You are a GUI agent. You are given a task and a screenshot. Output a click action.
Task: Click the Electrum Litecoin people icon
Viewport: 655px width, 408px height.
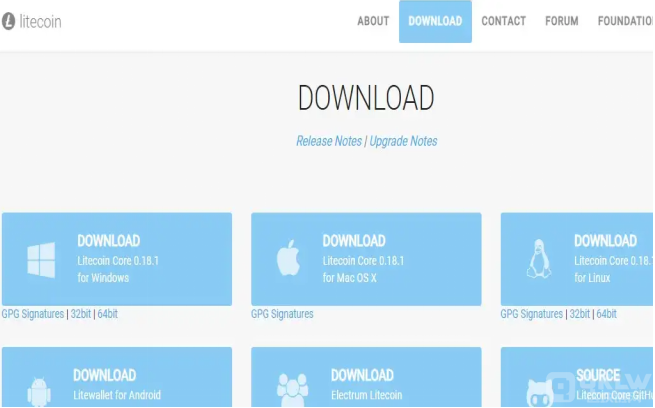pyautogui.click(x=292, y=390)
